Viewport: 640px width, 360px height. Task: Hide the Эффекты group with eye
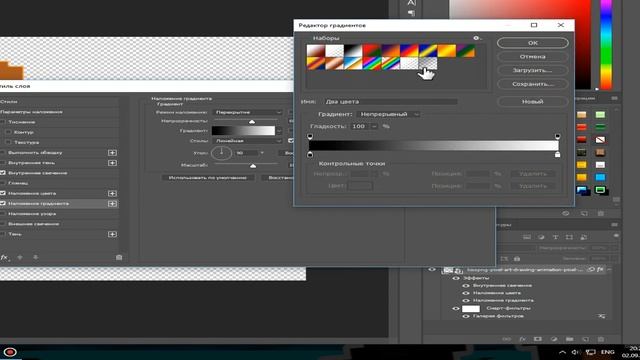(456, 278)
